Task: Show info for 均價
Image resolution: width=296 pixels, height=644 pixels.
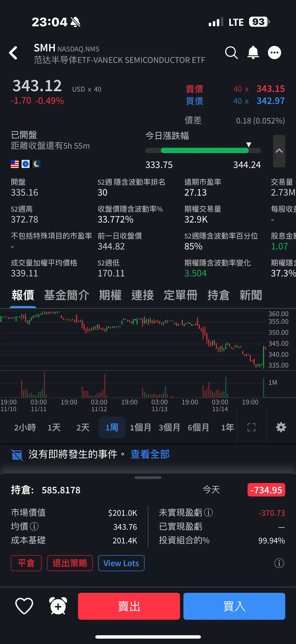Action: 34,526
